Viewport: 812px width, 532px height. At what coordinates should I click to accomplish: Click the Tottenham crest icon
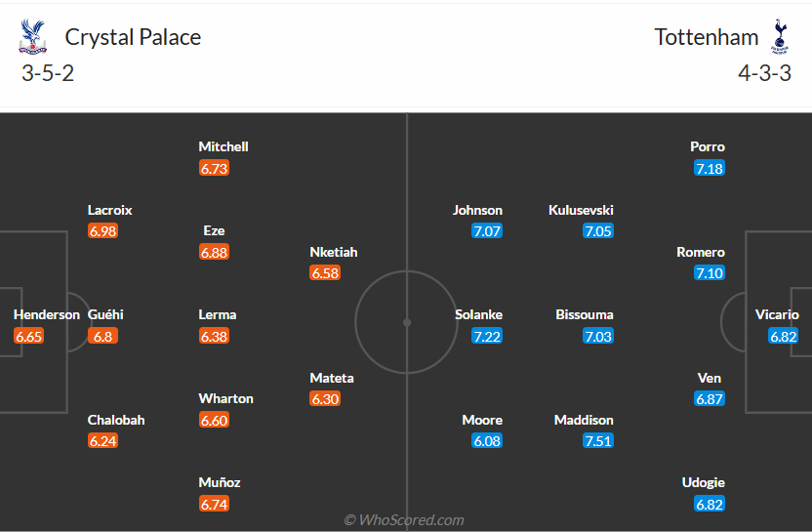779,37
